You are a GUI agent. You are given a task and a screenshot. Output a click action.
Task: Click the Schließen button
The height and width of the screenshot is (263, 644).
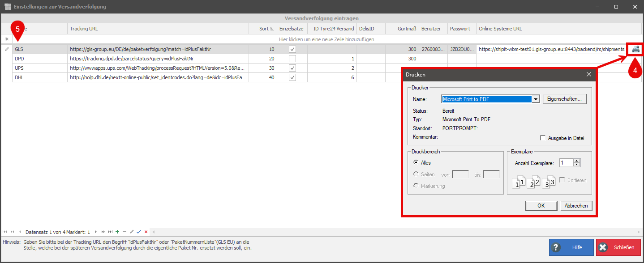[618, 247]
